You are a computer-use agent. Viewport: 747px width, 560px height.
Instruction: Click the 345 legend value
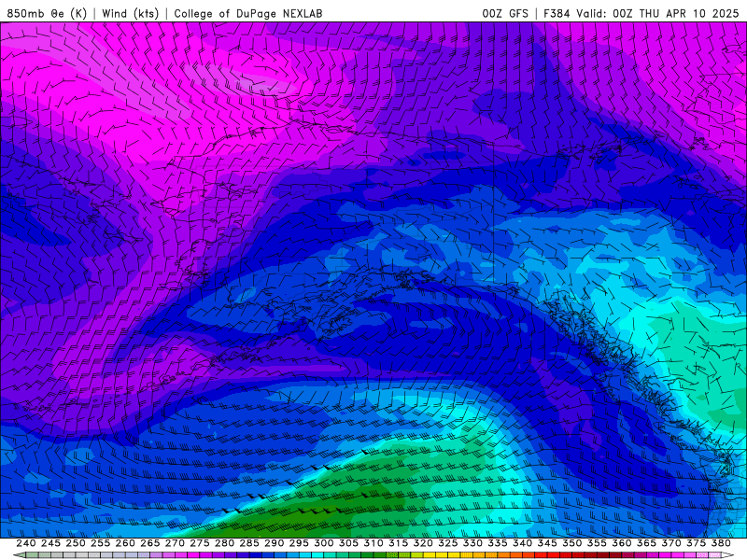547,543
